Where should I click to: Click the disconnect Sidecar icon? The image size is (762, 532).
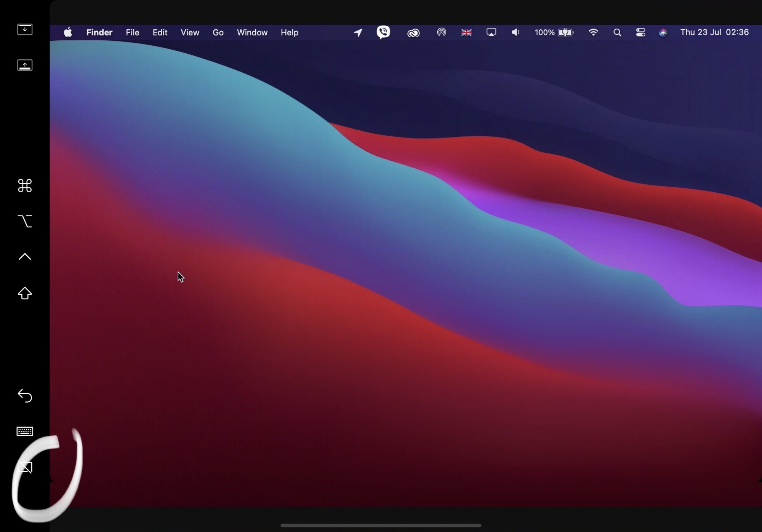(25, 467)
